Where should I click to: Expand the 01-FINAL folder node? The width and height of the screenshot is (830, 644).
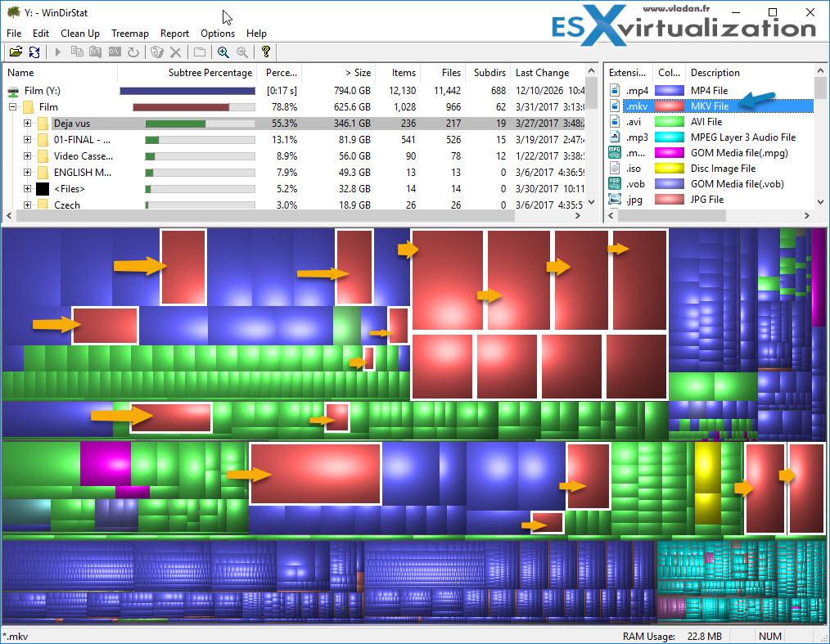28,140
